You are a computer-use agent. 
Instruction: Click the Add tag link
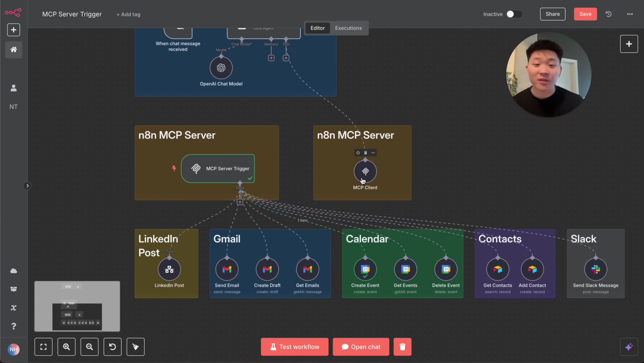(128, 14)
